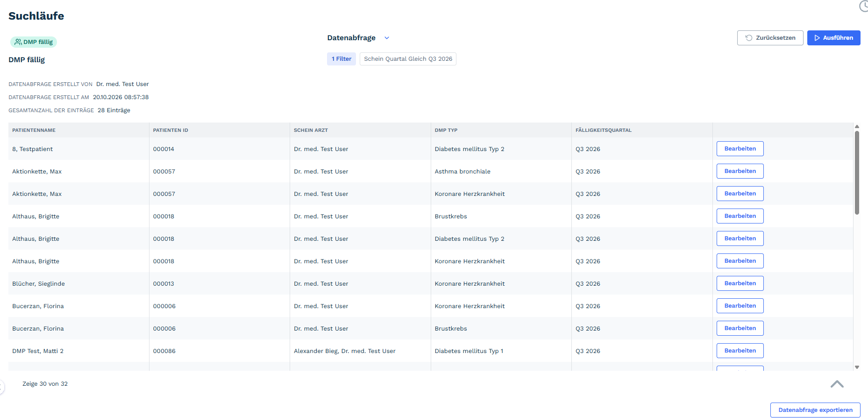The width and height of the screenshot is (868, 418).
Task: Run the query with Ausführen
Action: pos(833,38)
